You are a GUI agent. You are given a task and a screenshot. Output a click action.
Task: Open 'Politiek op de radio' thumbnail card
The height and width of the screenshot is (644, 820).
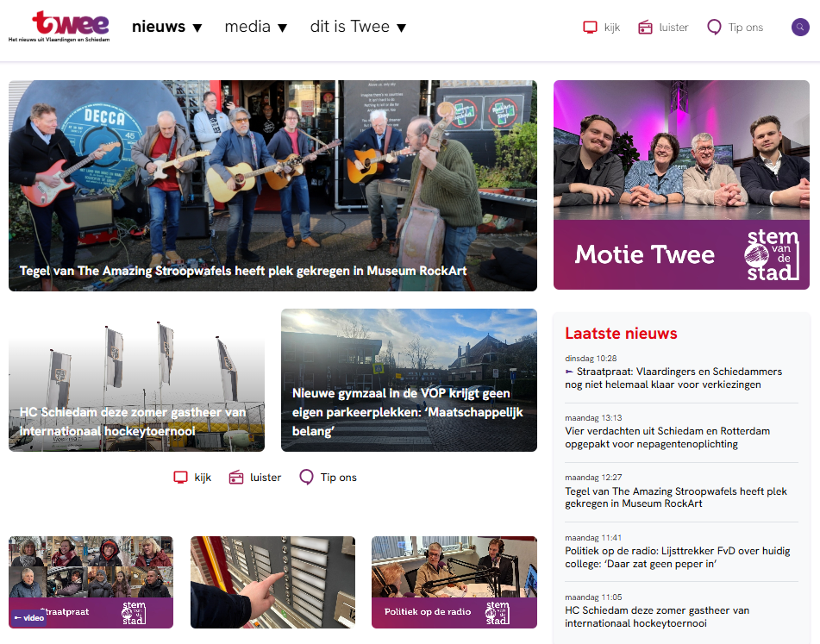click(454, 582)
